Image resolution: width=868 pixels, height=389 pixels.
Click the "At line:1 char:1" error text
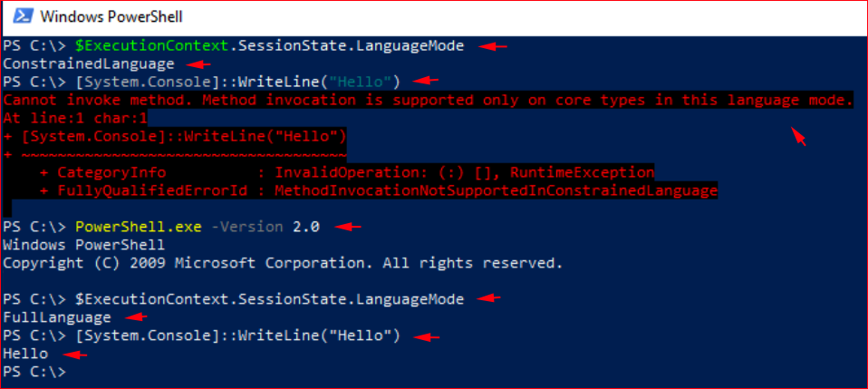(x=74, y=118)
